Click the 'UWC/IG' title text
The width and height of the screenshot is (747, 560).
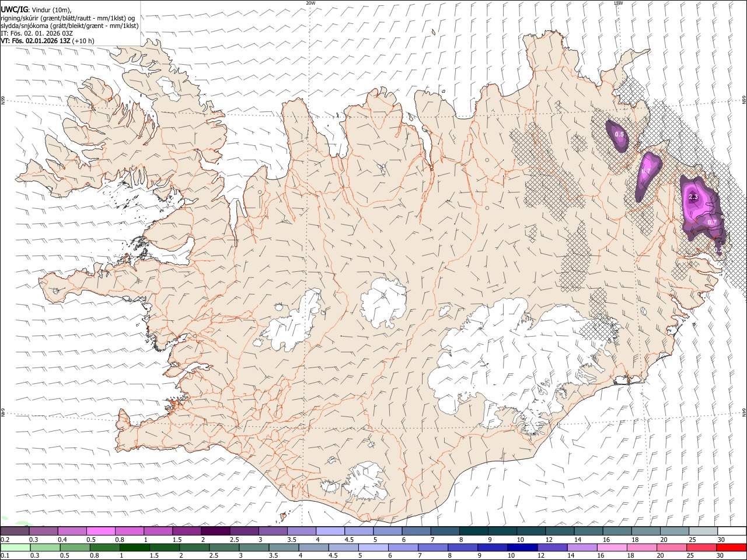pyautogui.click(x=13, y=9)
